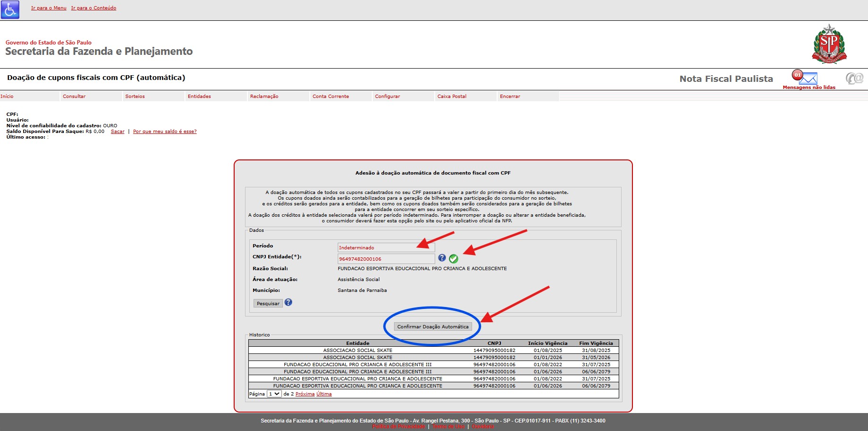Click the Razão Social entity name text
The image size is (868, 431).
[x=422, y=269]
